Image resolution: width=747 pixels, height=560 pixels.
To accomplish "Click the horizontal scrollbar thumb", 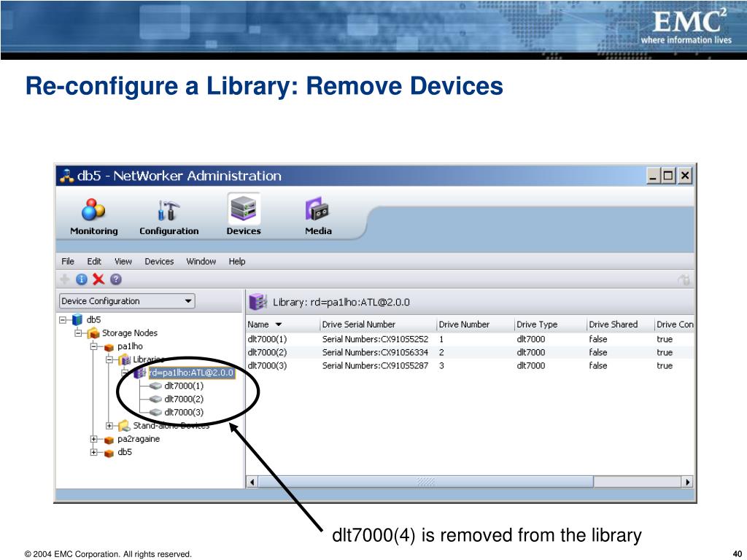I will tap(426, 482).
